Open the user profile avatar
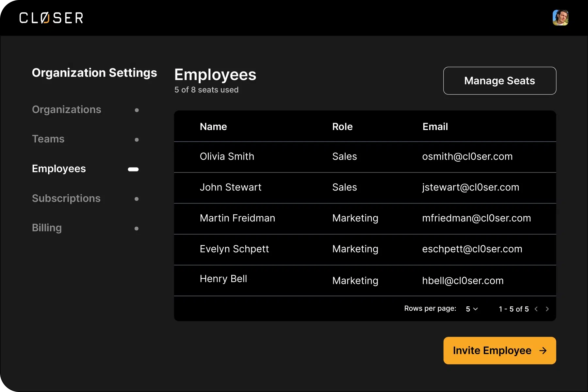 click(x=560, y=18)
